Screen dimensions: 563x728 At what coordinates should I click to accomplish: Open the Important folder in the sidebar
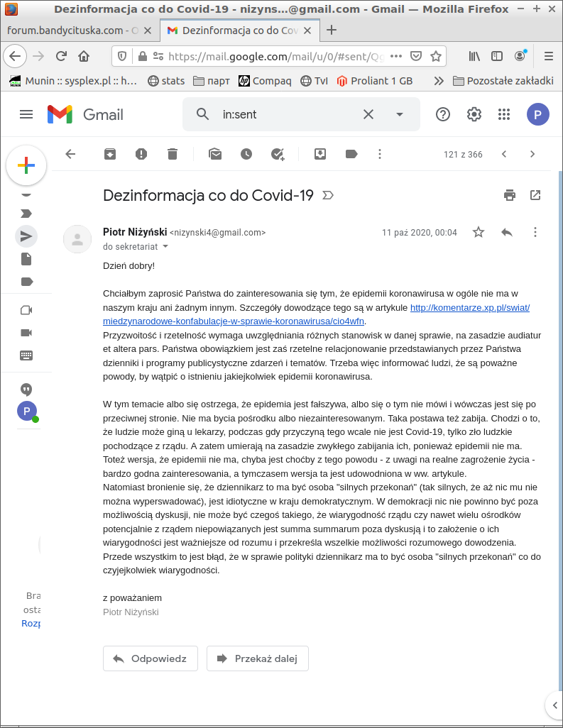[26, 214]
